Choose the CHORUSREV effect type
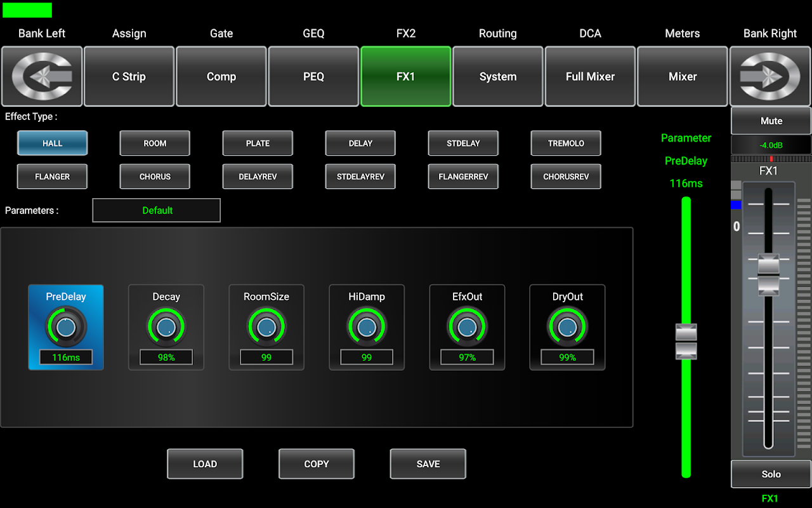Image resolution: width=812 pixels, height=508 pixels. click(x=566, y=177)
